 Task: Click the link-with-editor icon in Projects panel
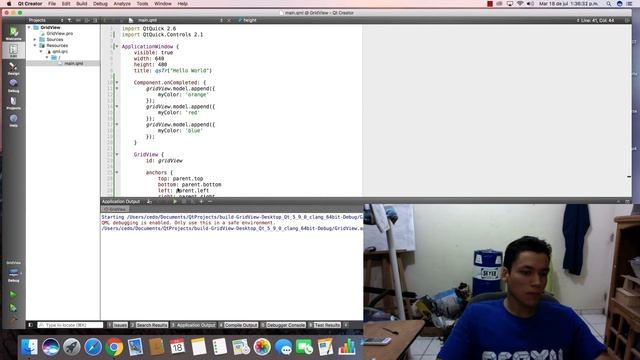[78, 20]
